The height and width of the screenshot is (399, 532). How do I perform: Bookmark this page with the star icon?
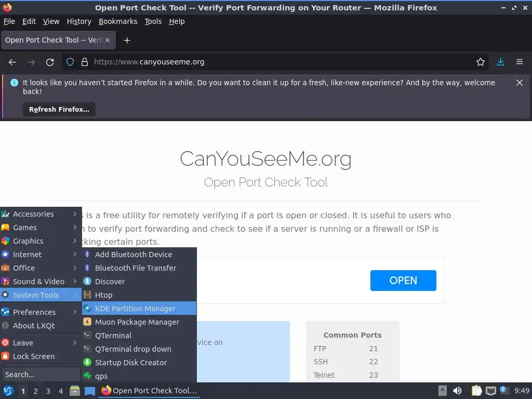pyautogui.click(x=480, y=62)
